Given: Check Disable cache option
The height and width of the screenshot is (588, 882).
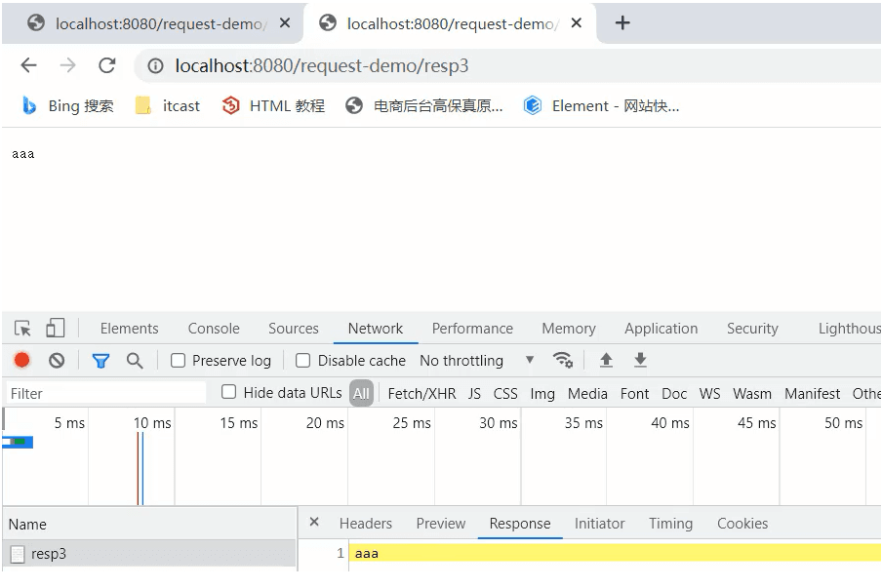Looking at the screenshot, I should [303, 361].
